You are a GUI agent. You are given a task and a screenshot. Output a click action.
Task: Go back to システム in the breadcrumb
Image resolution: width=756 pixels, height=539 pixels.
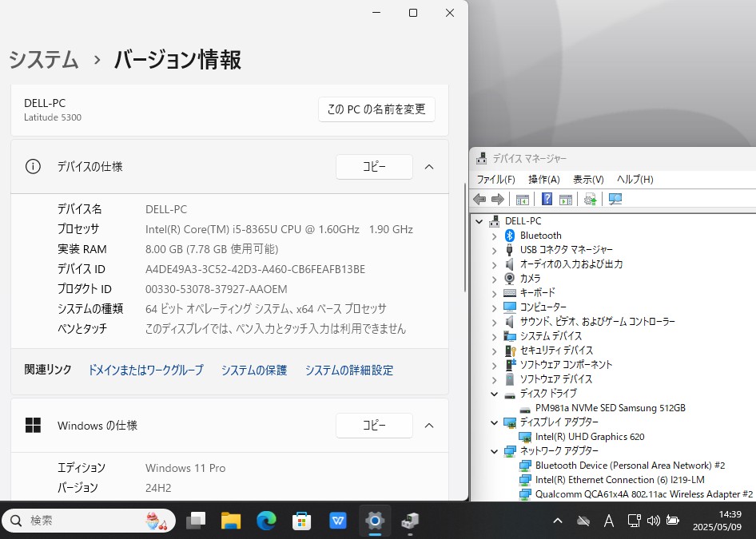point(43,59)
